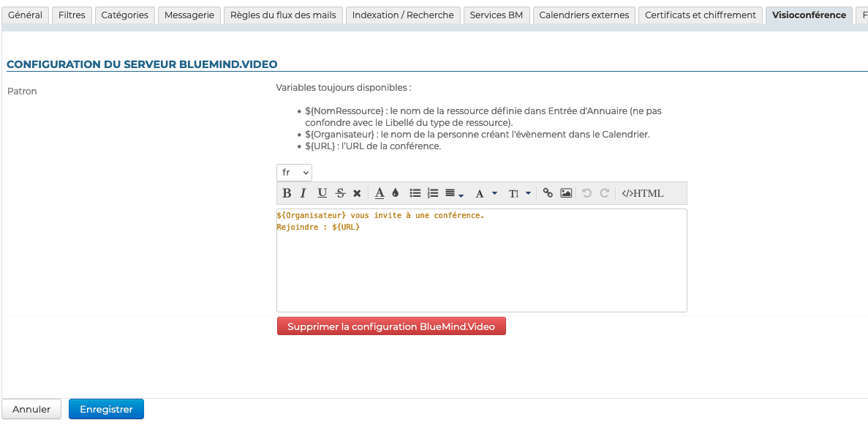Insert a hyperlink with the link icon
The width and height of the screenshot is (868, 428).
pyautogui.click(x=548, y=193)
